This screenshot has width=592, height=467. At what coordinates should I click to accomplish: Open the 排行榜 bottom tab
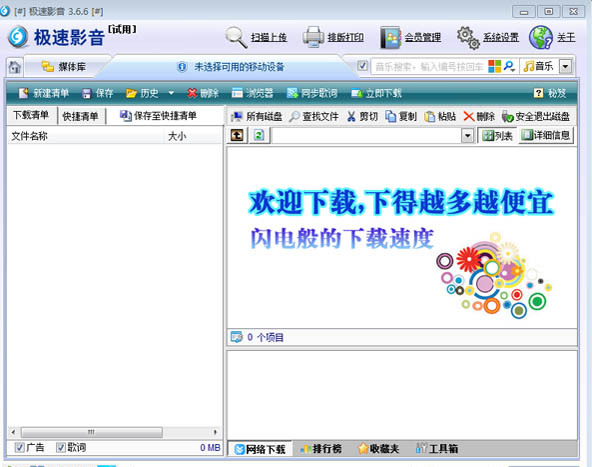[x=321, y=449]
